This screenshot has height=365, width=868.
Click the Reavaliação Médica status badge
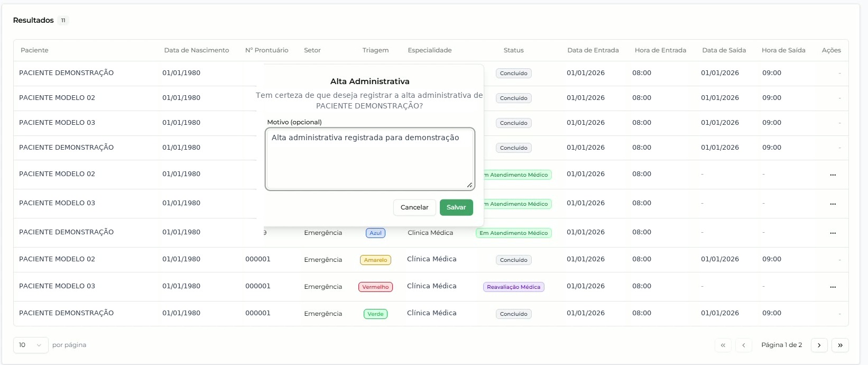(x=513, y=287)
